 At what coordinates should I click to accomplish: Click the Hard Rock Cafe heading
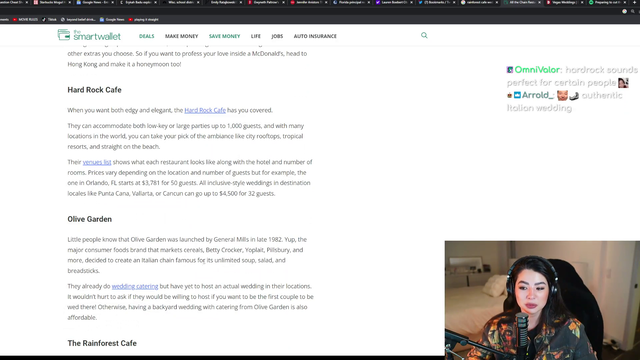click(x=94, y=90)
